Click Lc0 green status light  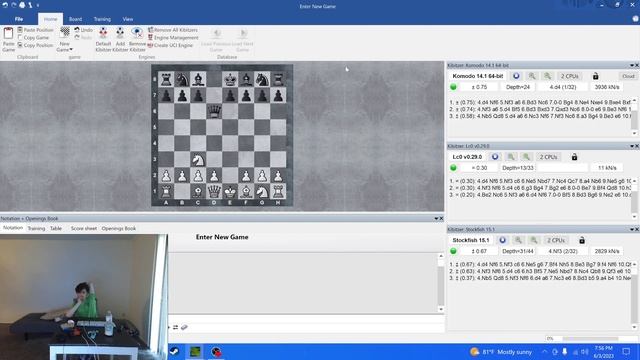coord(453,168)
